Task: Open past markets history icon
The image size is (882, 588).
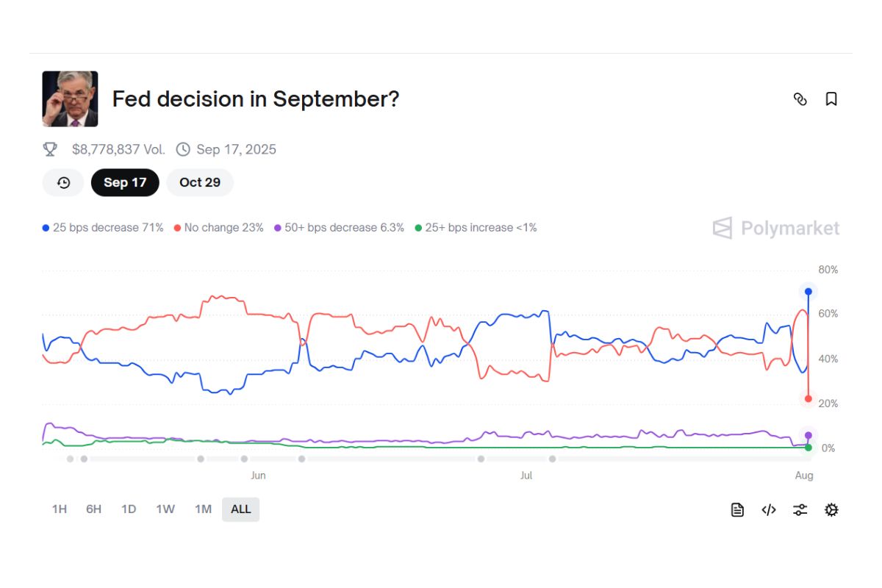Action: tap(63, 182)
